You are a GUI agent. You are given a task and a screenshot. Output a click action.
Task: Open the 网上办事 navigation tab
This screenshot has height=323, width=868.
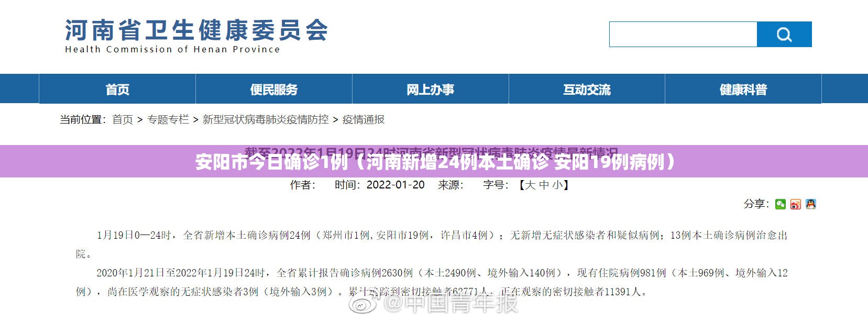point(430,89)
